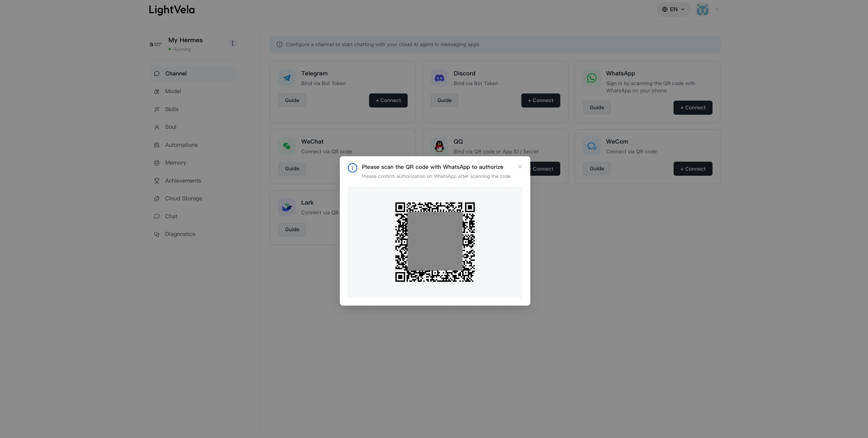
Task: Click the My Hermes agent logo
Action: pos(155,44)
